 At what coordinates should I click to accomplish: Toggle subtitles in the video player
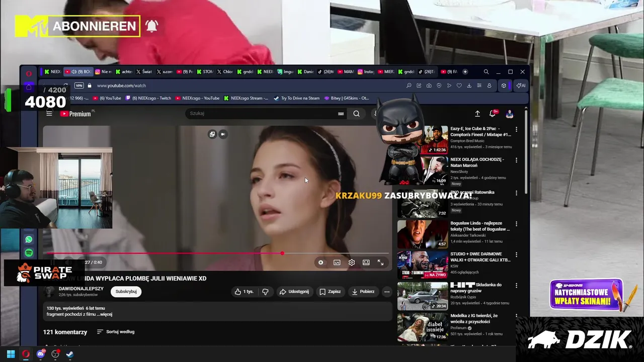(337, 262)
